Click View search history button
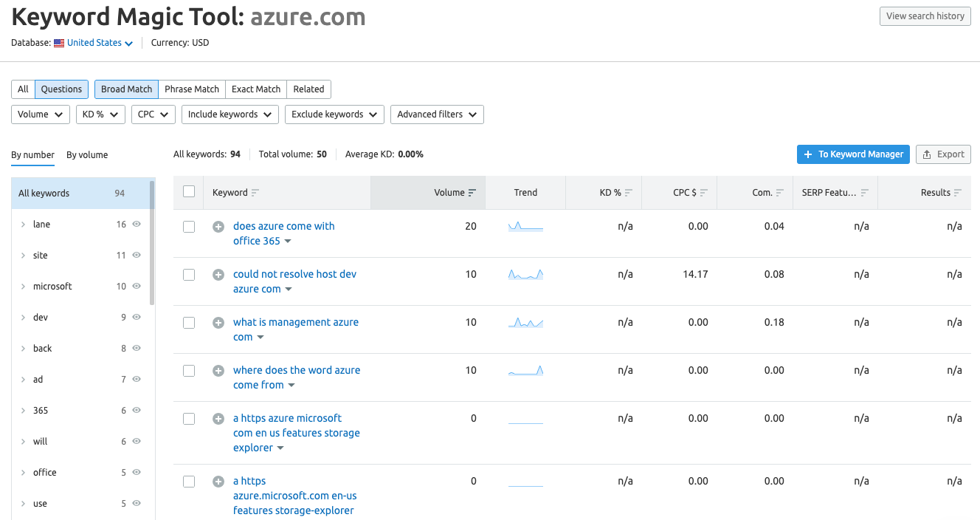Image resolution: width=980 pixels, height=520 pixels. [x=925, y=16]
